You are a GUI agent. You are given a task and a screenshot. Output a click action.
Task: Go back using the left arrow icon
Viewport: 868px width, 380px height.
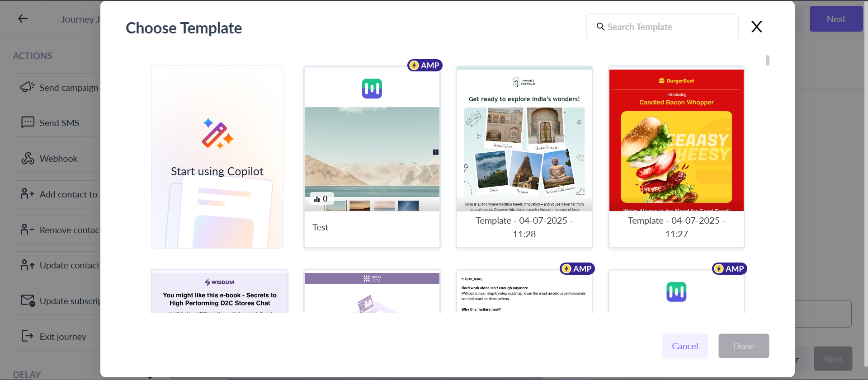coord(23,19)
